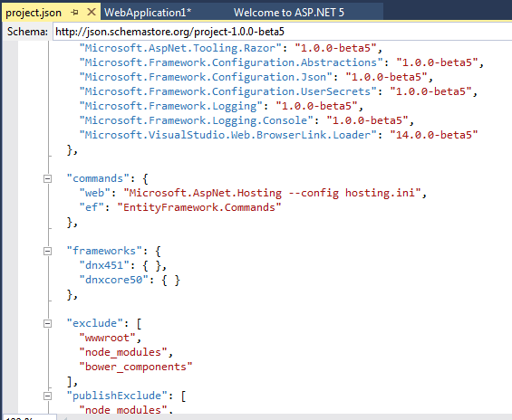Click the "commands" property name
The image size is (512, 420).
(98, 178)
